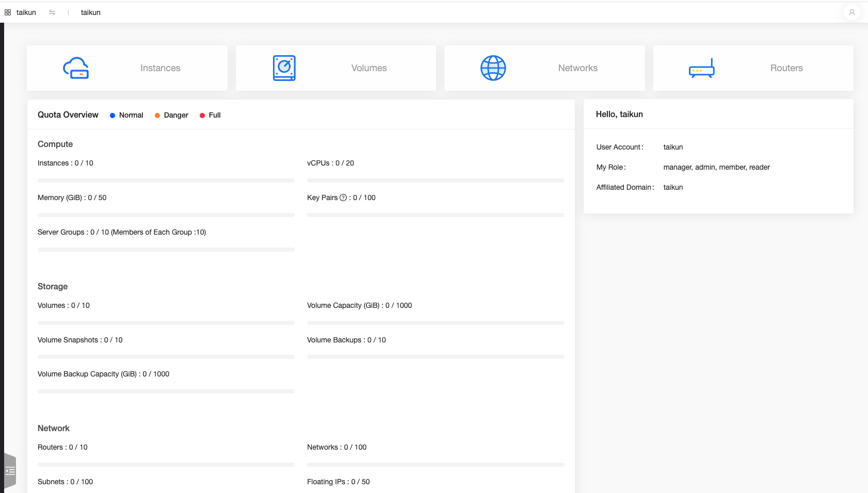Click the Compute section heading

point(55,144)
